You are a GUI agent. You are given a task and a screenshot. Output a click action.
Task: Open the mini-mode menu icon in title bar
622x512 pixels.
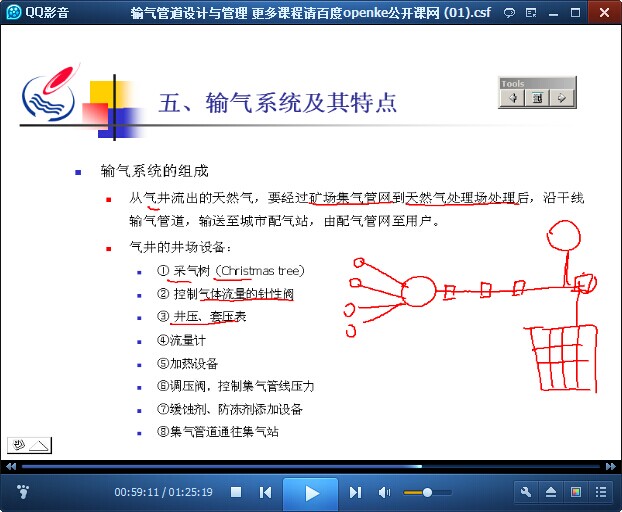coord(531,13)
